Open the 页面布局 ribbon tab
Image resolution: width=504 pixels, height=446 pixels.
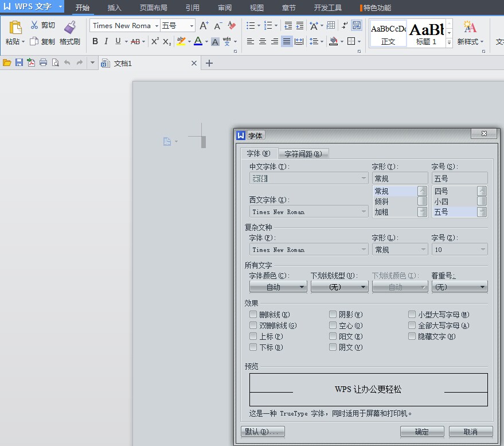(153, 7)
